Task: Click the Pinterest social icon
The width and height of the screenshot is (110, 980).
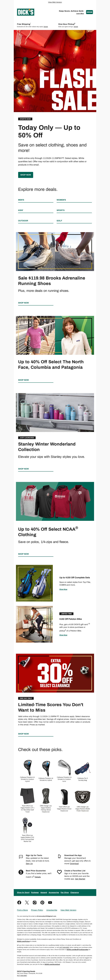Action: coord(42,902)
